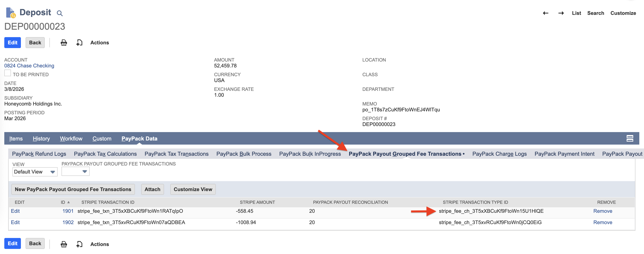Switch to the Items tab
The height and width of the screenshot is (254, 644).
tap(16, 138)
